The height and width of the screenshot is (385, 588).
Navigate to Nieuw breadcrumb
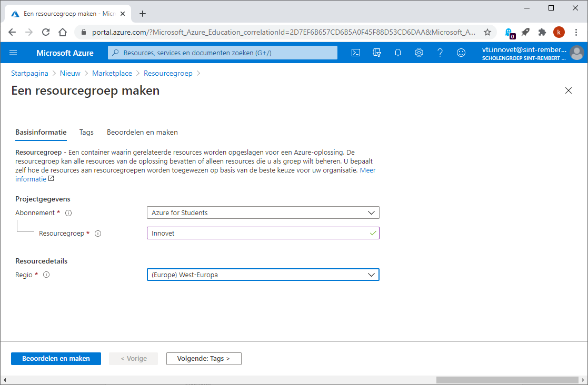(70, 74)
